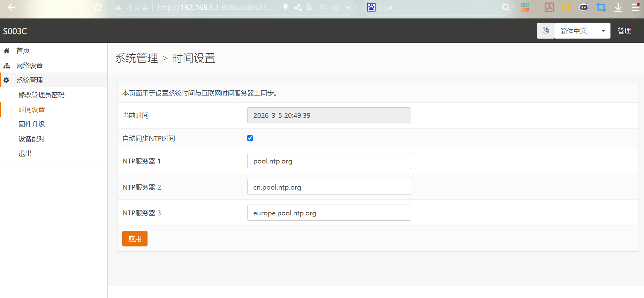Click the night mode moon icon
Image resolution: width=644 pixels, height=298 pixels.
point(566,7)
